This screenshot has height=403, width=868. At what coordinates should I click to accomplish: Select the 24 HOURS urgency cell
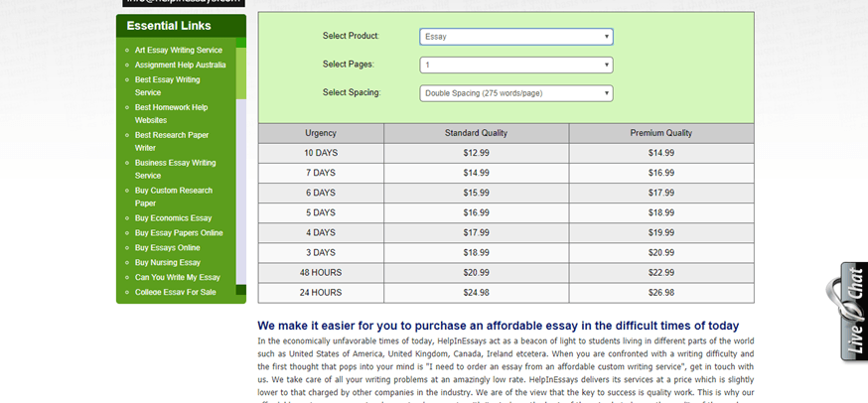pos(321,293)
